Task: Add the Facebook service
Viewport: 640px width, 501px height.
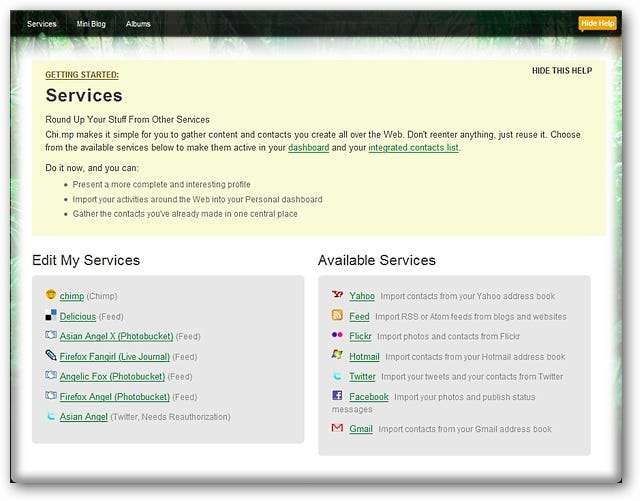Action: click(369, 396)
